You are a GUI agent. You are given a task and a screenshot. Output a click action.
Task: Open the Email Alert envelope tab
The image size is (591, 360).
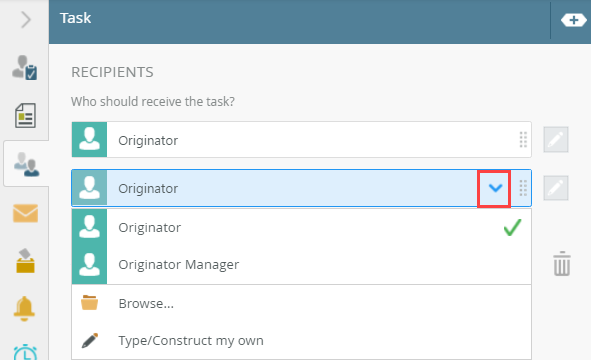(25, 213)
